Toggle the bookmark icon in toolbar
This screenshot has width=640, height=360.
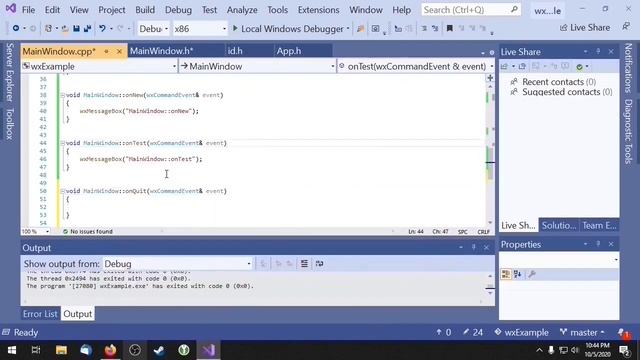click(x=449, y=29)
